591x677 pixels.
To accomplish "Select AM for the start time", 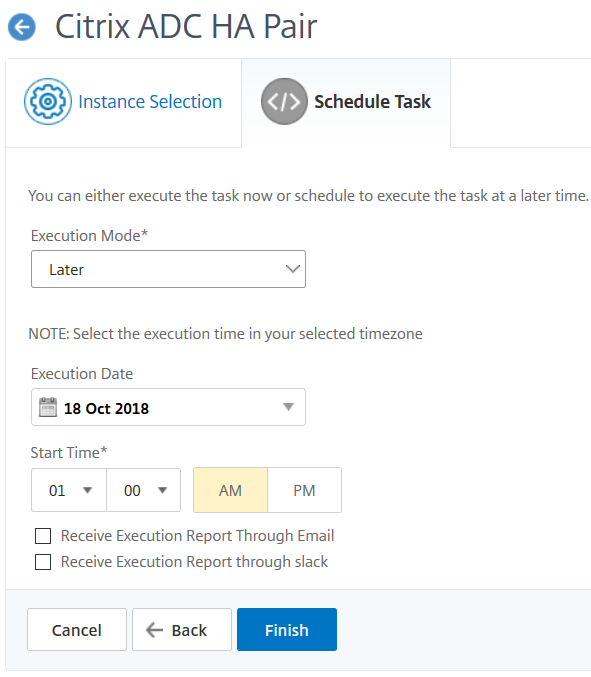I will 231,490.
